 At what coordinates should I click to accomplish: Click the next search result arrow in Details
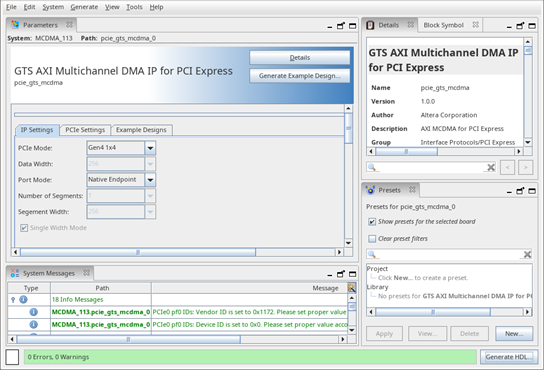pos(526,168)
